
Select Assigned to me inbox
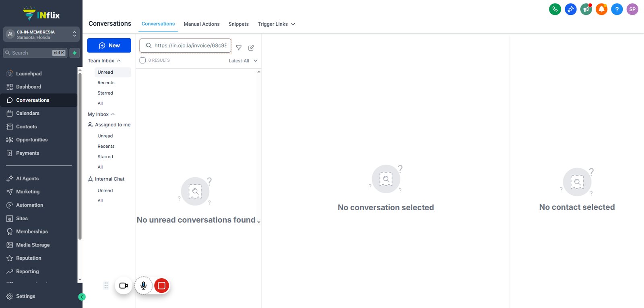pyautogui.click(x=109, y=125)
